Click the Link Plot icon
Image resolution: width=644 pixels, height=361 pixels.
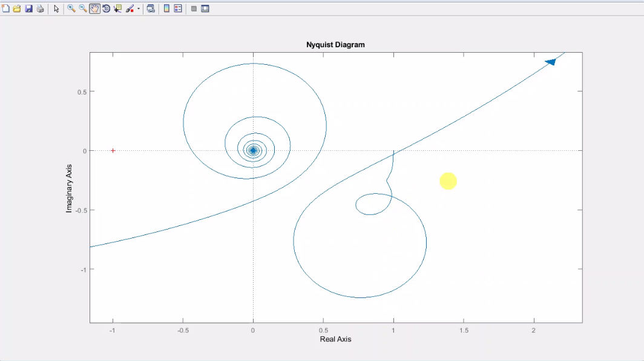(151, 9)
